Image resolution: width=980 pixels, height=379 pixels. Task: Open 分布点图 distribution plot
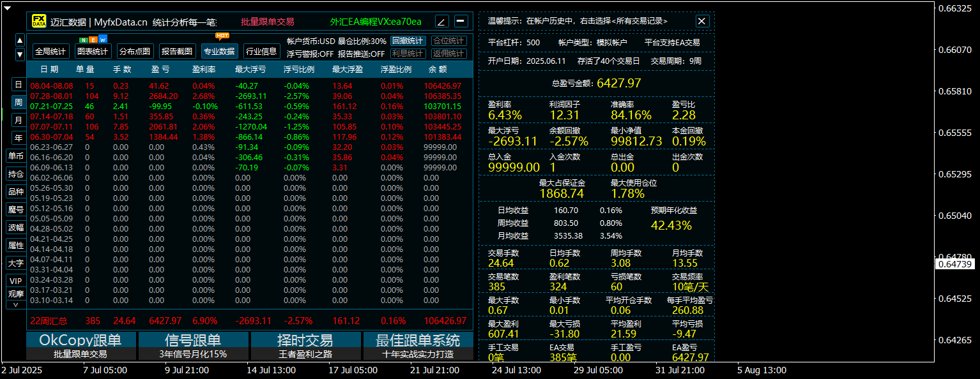tap(135, 52)
